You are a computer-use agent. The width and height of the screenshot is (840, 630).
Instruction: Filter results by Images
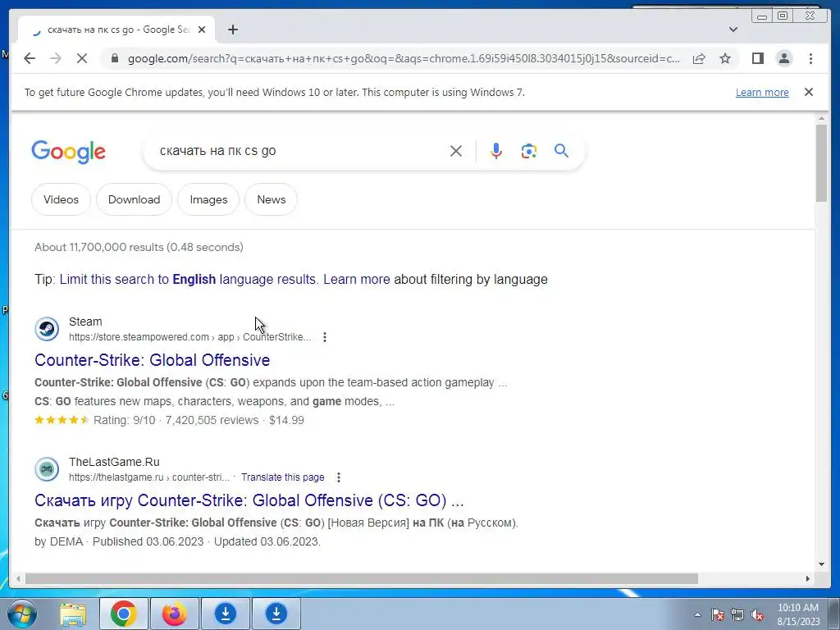point(208,199)
